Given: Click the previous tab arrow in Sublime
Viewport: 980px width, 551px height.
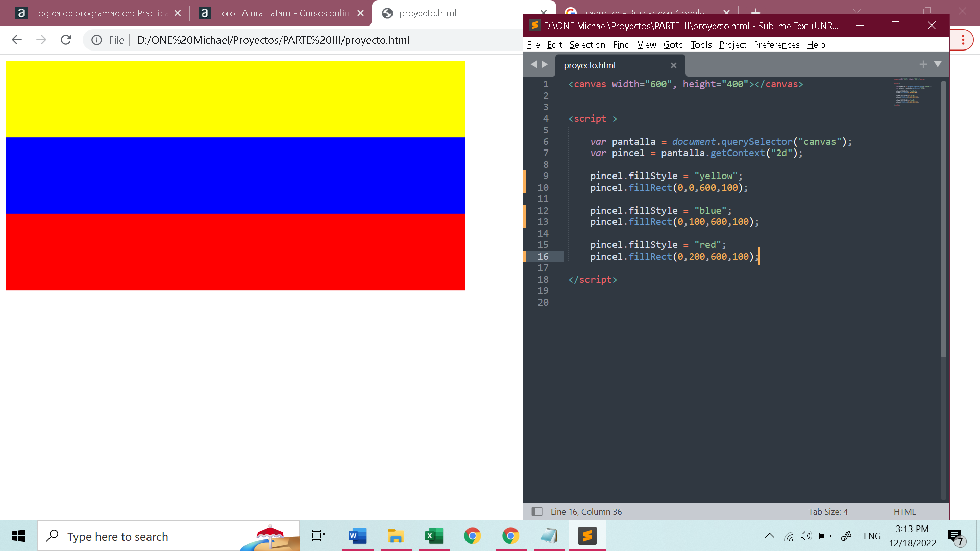Looking at the screenshot, I should click(534, 64).
